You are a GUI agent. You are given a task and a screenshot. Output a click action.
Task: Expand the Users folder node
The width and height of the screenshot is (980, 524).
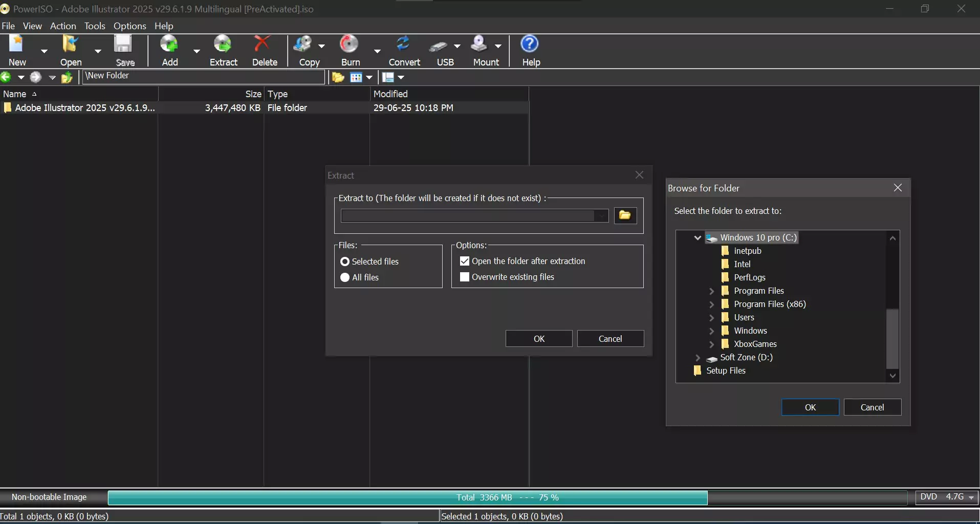(x=711, y=317)
